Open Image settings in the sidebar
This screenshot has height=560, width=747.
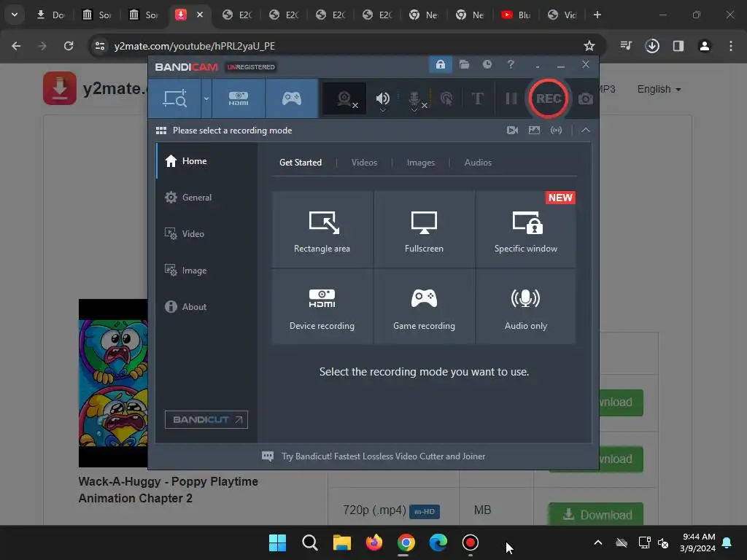[x=206, y=270]
